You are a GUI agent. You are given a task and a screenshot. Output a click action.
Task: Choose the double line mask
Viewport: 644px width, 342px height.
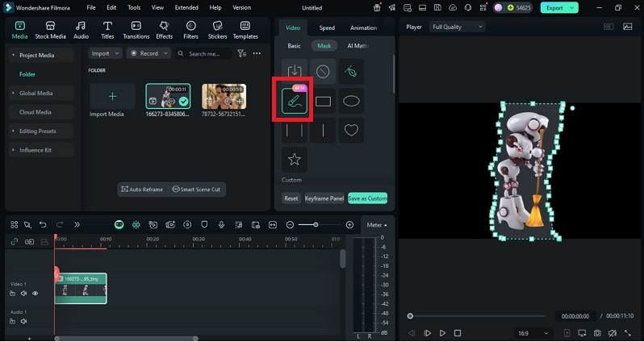[x=294, y=130]
